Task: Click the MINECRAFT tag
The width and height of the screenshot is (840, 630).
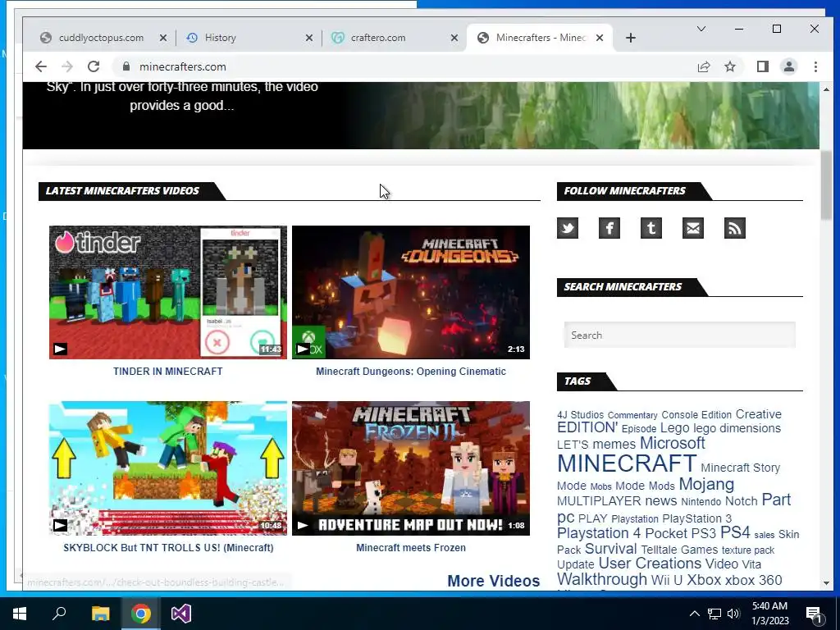Action: click(626, 463)
